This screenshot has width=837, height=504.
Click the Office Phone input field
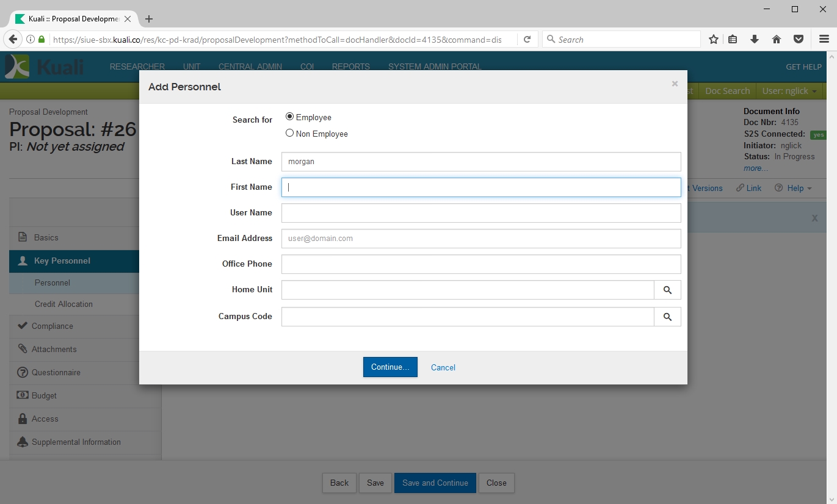(480, 264)
